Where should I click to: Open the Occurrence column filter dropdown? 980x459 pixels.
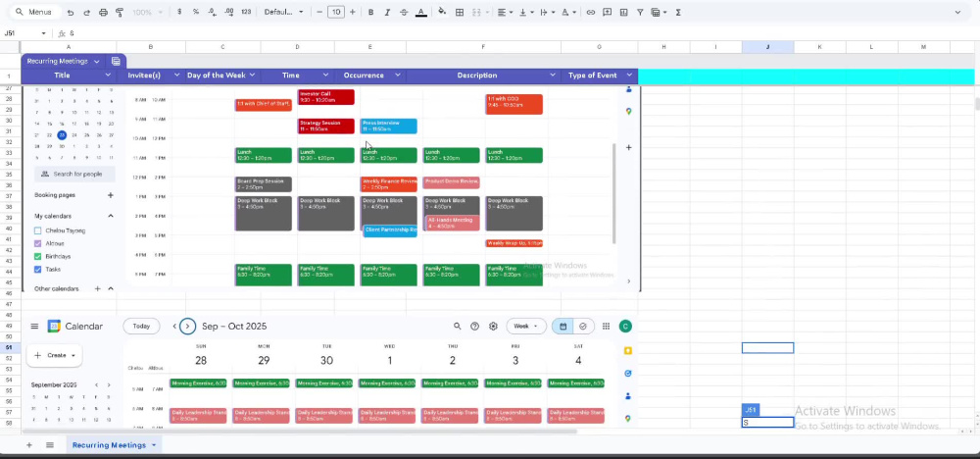pos(398,76)
